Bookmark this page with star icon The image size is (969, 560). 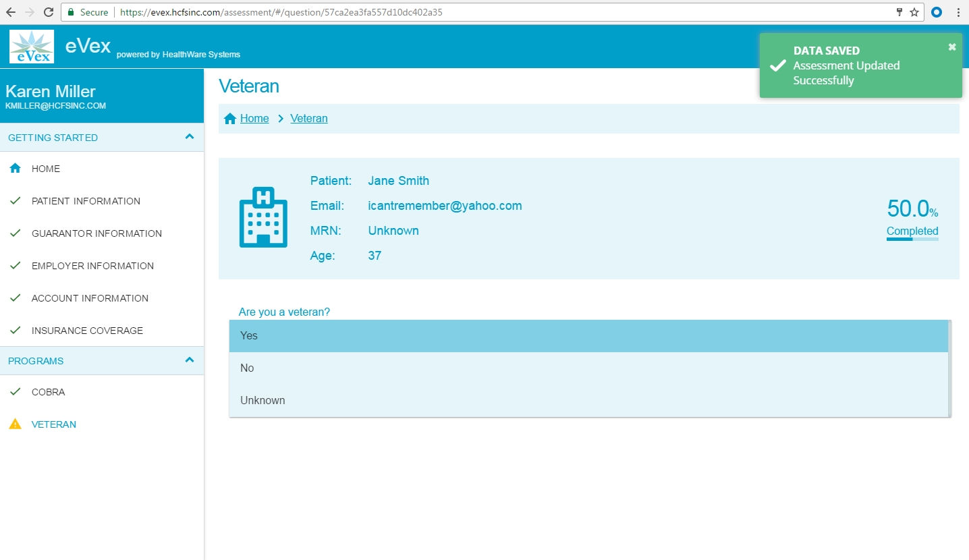(x=914, y=12)
